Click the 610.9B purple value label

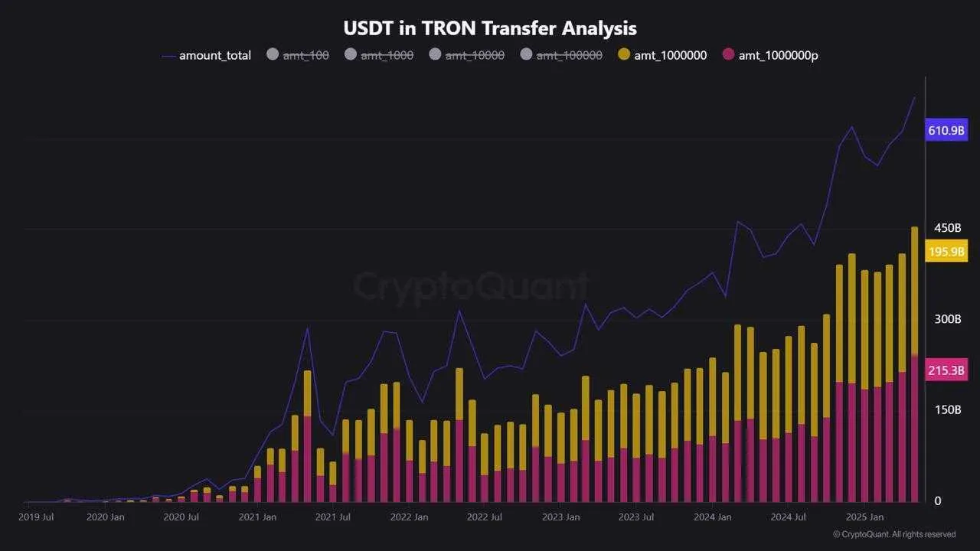(x=946, y=130)
